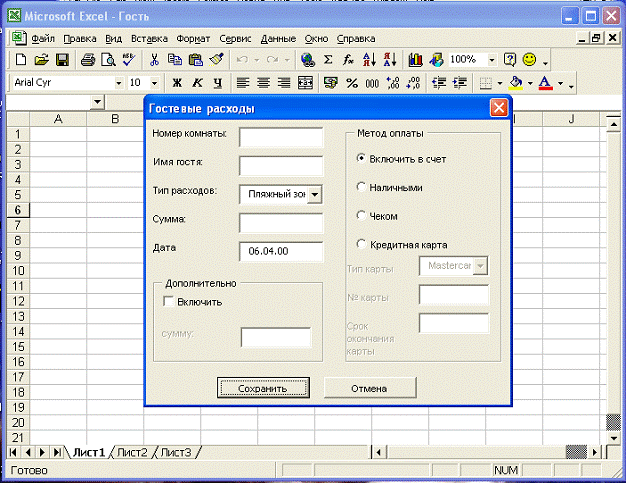Click the Map globe icon beside the chart icon
The width and height of the screenshot is (626, 483).
pos(436,60)
